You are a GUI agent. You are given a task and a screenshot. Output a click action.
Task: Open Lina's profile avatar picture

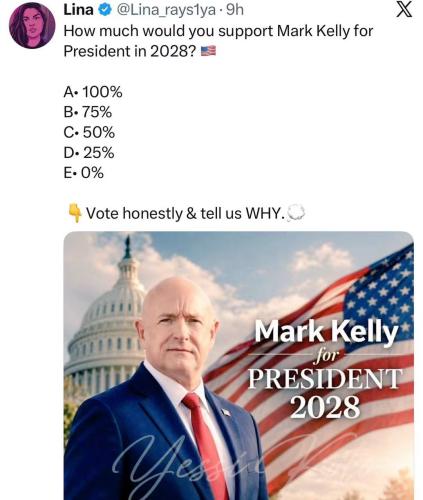tap(32, 26)
